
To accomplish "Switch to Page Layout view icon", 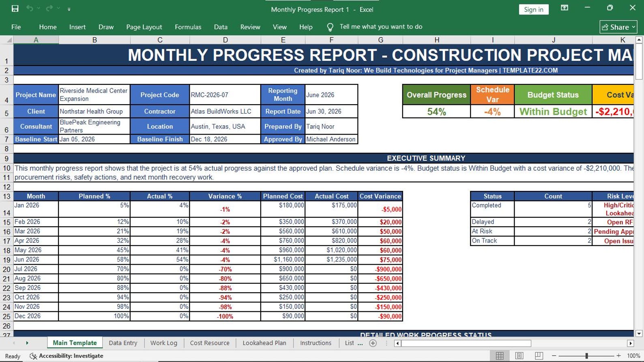I will click(x=519, y=356).
